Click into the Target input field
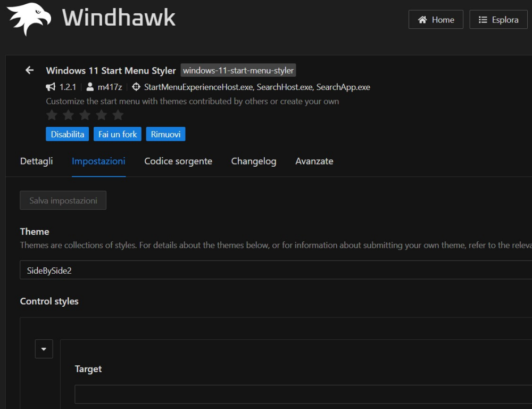 pos(303,395)
